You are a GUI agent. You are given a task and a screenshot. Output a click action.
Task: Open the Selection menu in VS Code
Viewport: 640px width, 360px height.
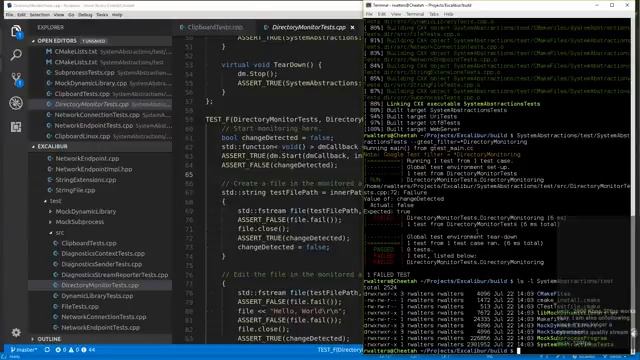tap(40, 15)
